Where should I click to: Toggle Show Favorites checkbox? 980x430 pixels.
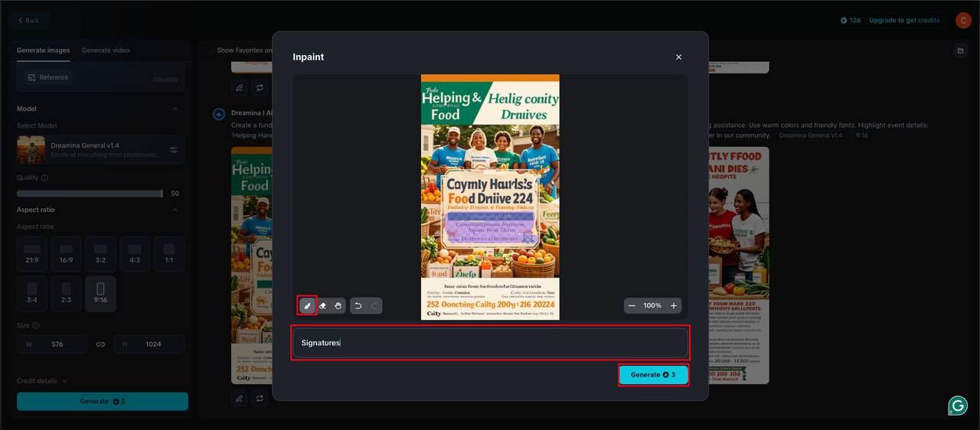pos(209,50)
